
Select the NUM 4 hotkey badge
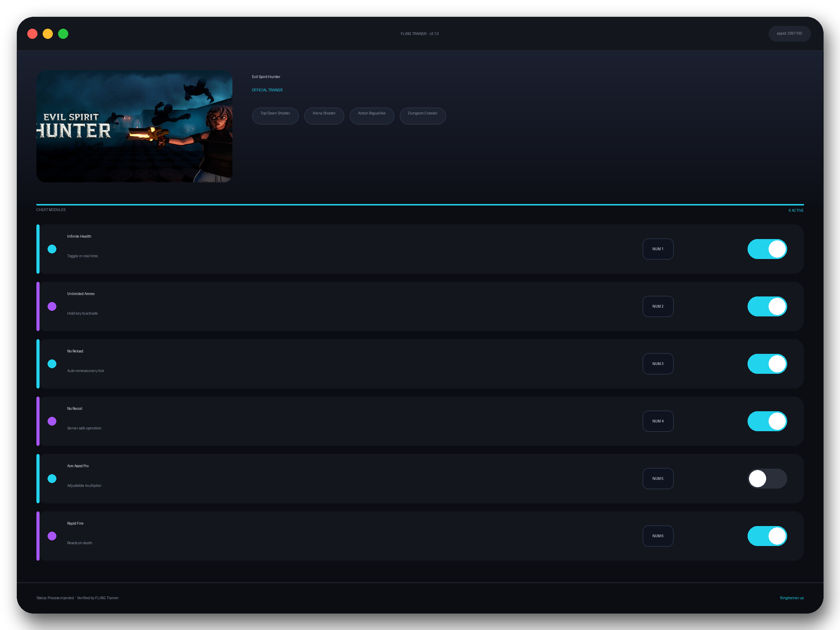pyautogui.click(x=658, y=421)
